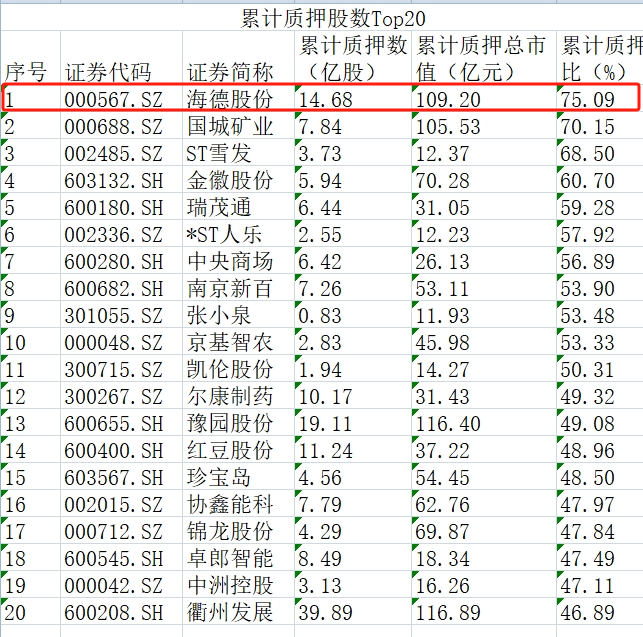Click the 累计质押数(亿股) header cell
643x637 pixels.
click(x=353, y=57)
